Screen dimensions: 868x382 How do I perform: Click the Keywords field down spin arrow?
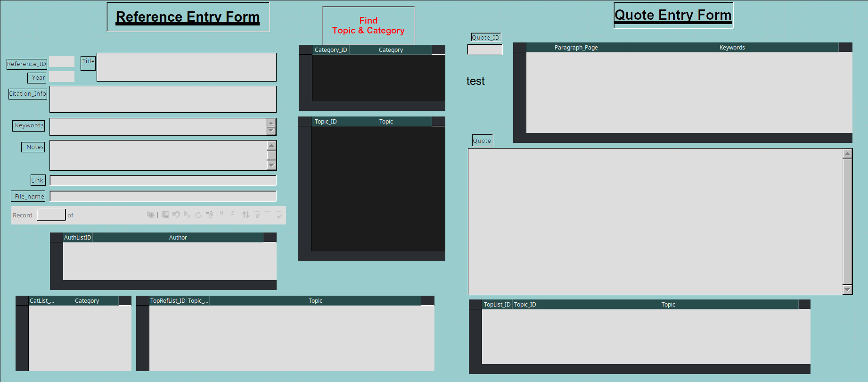coord(271,131)
